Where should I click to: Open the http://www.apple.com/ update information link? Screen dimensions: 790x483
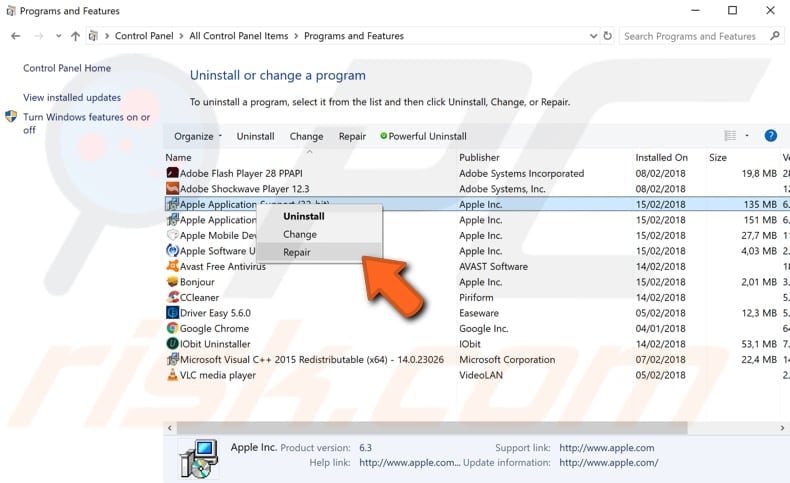pyautogui.click(x=609, y=462)
